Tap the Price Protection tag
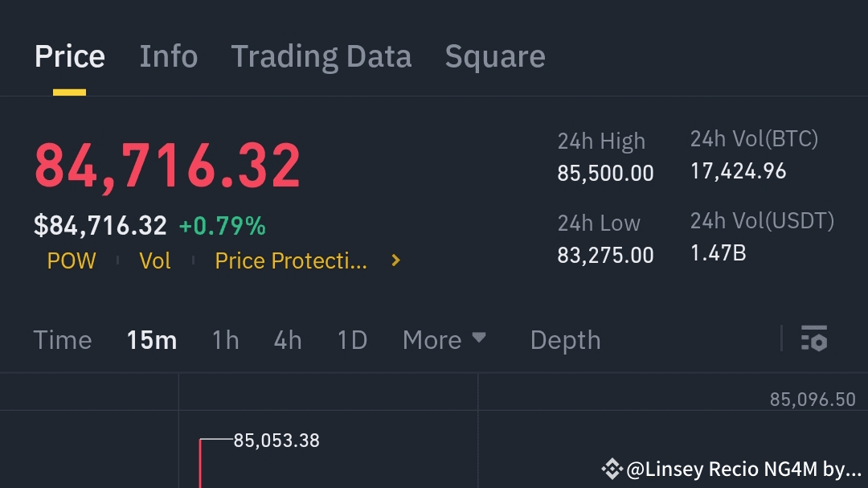Screen dimensions: 868x488 [x=291, y=260]
